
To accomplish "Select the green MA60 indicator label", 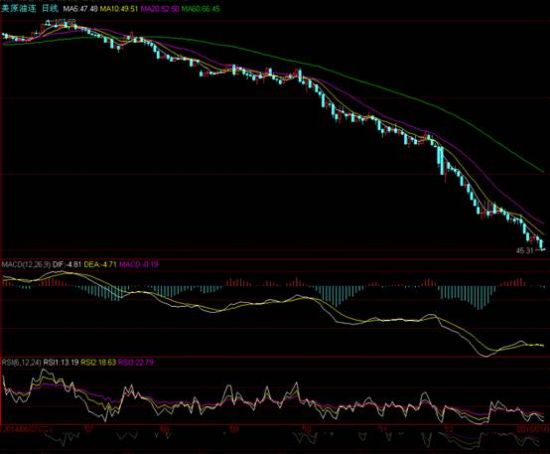I will pos(201,9).
